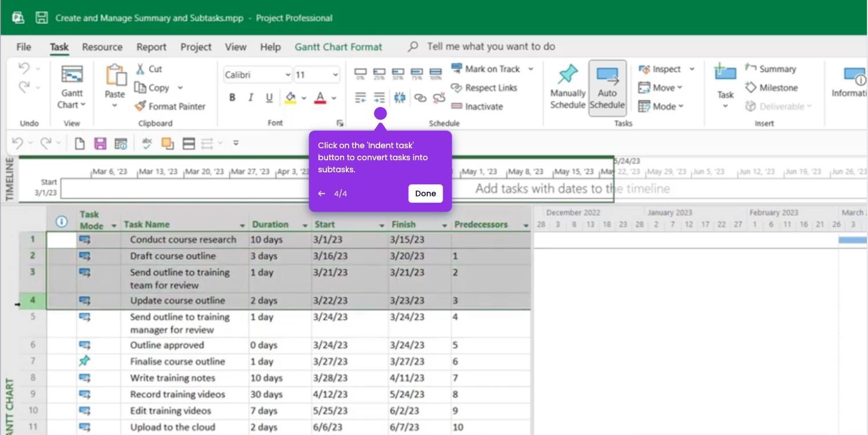Toggle Auto Schedule mode

coord(607,88)
